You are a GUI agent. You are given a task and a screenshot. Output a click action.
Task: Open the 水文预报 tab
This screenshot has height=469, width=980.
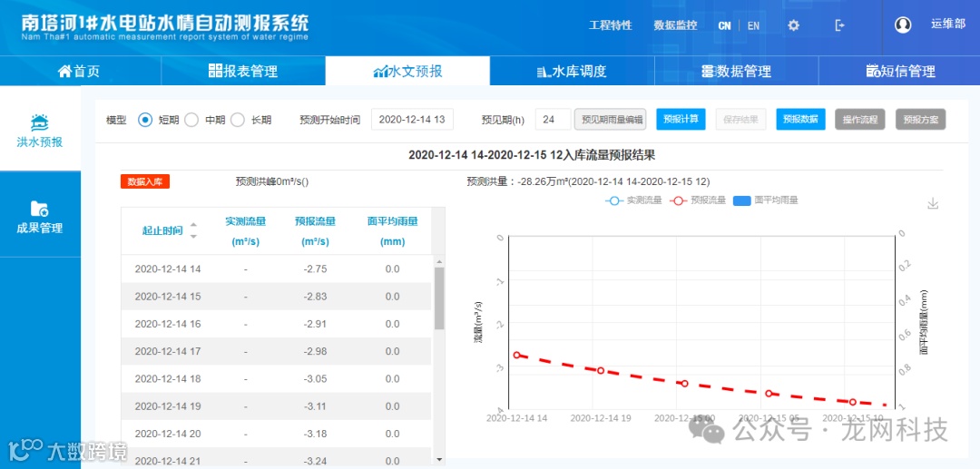tap(407, 71)
